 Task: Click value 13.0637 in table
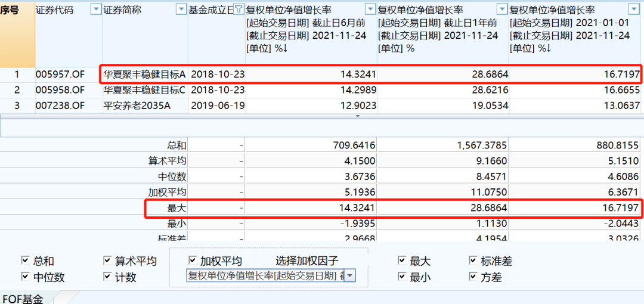pyautogui.click(x=621, y=106)
